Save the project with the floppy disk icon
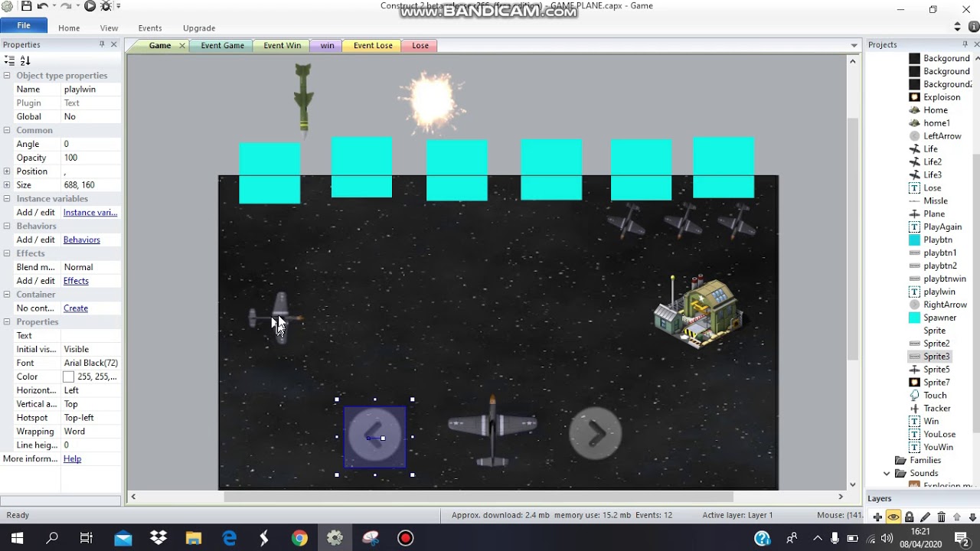This screenshot has height=551, width=980. 26,6
